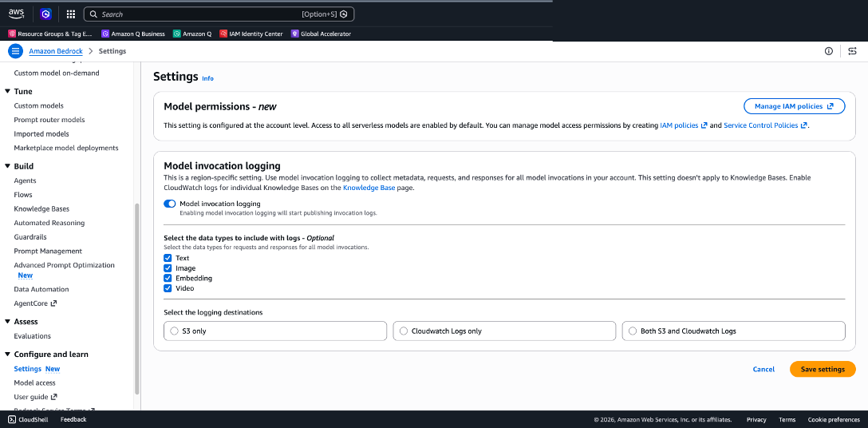Open the IAM Identity Center bookmark
Image resolution: width=868 pixels, height=428 pixels.
click(x=251, y=34)
